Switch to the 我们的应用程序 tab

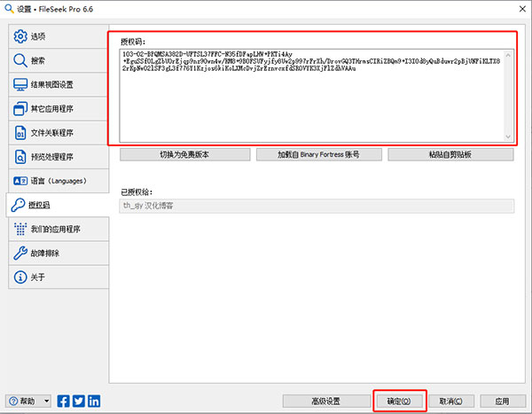coord(59,229)
